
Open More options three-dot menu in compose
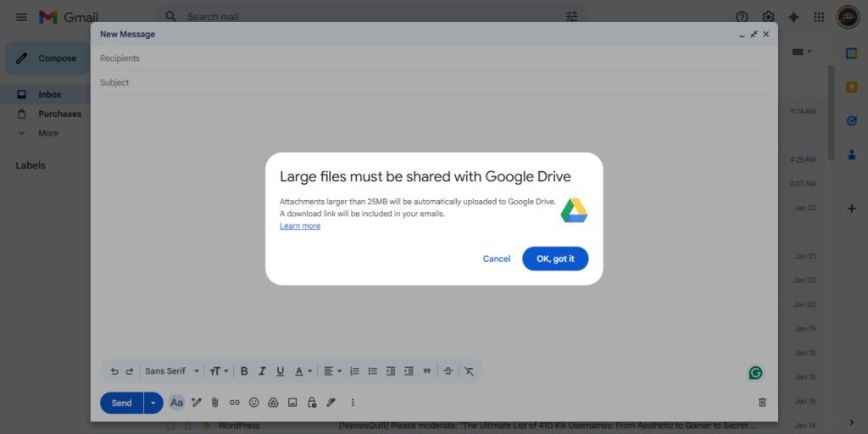tap(353, 403)
